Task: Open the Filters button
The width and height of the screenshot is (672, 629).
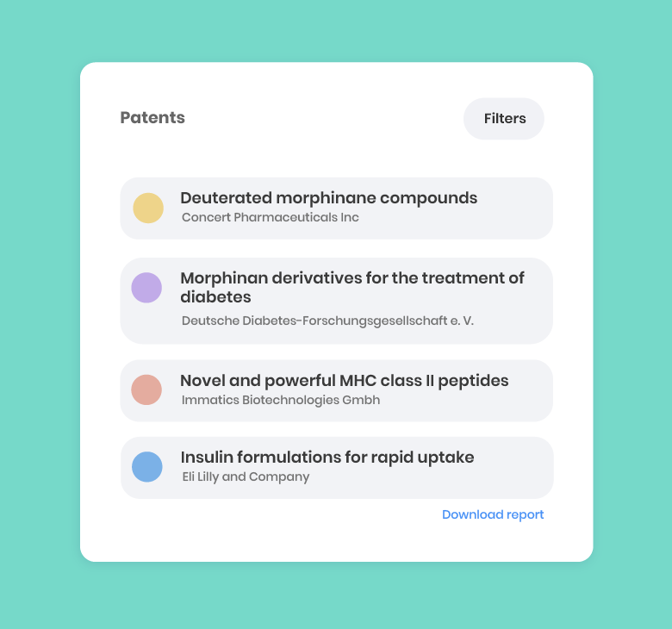Action: click(504, 119)
